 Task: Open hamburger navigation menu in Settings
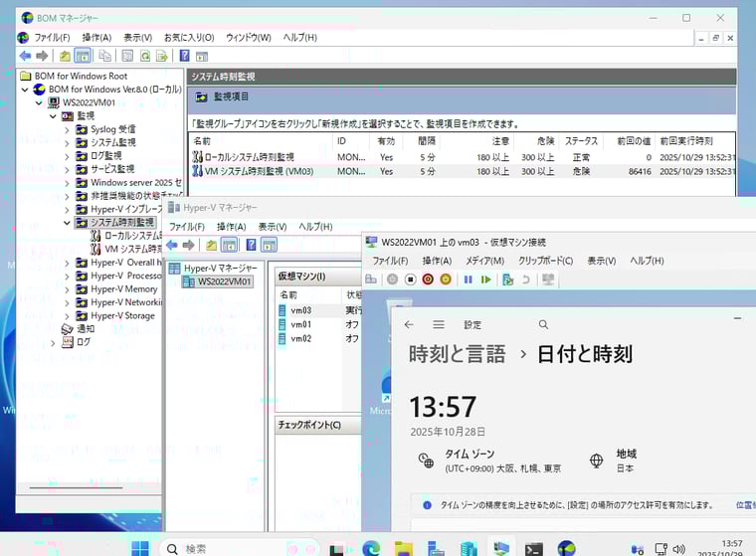(x=439, y=324)
